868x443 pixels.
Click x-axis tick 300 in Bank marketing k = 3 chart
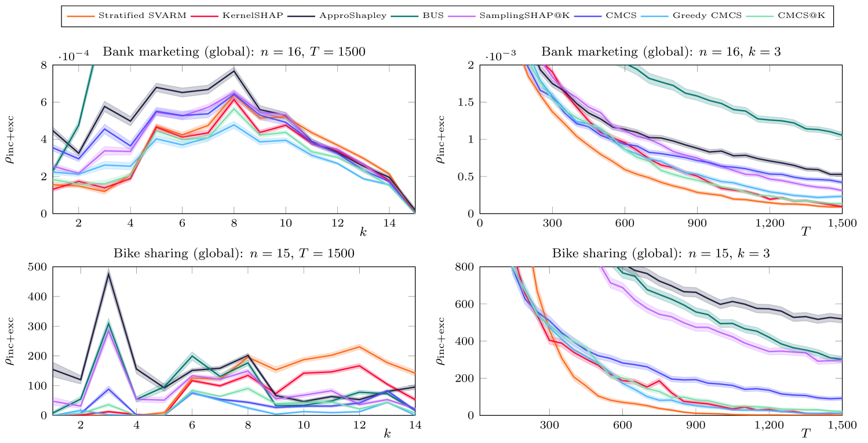(552, 224)
